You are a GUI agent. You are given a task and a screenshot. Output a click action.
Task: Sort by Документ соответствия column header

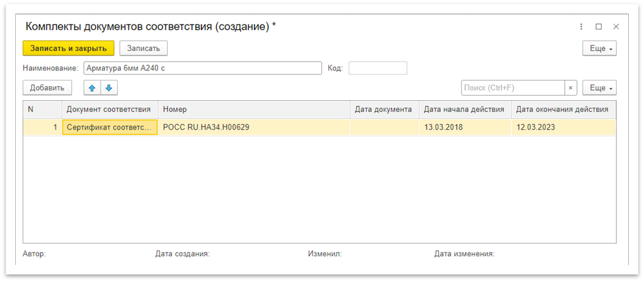pyautogui.click(x=109, y=110)
